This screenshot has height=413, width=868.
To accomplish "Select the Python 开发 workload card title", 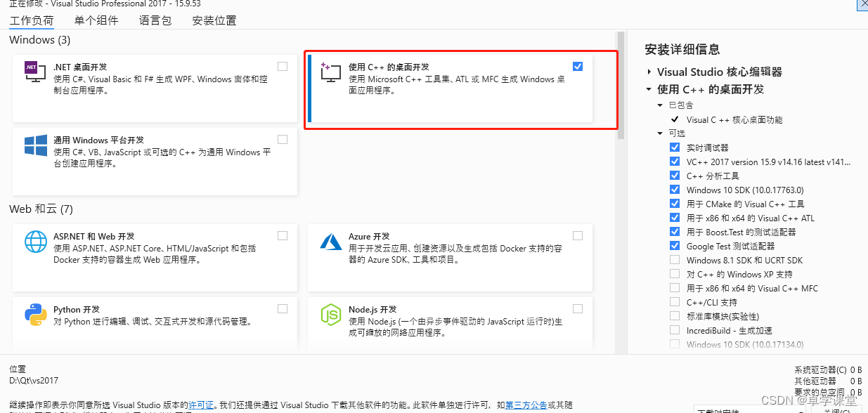I will 77,310.
